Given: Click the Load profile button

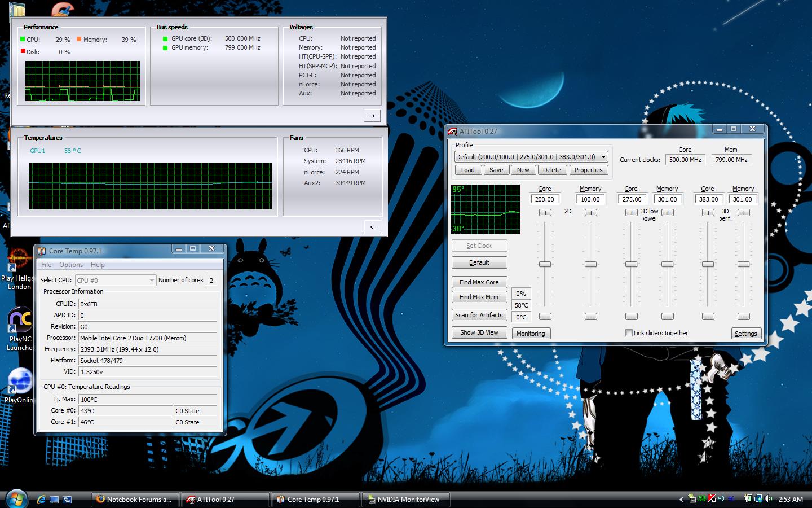Looking at the screenshot, I should [x=467, y=170].
